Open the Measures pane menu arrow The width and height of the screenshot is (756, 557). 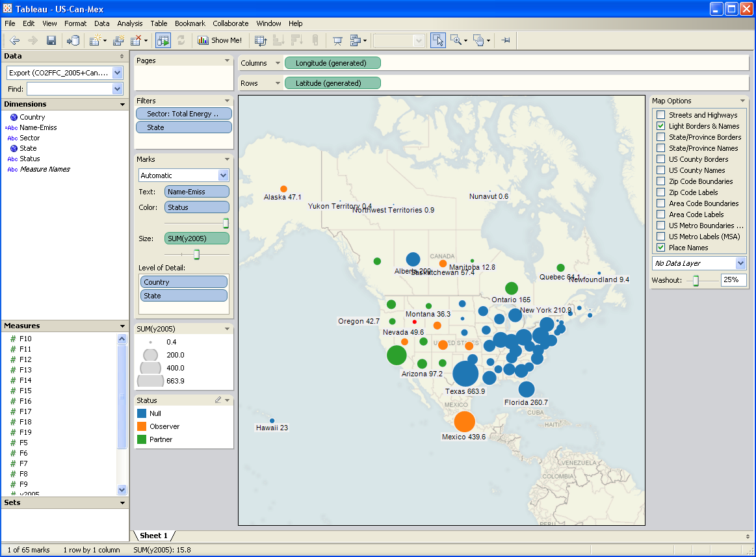click(122, 326)
